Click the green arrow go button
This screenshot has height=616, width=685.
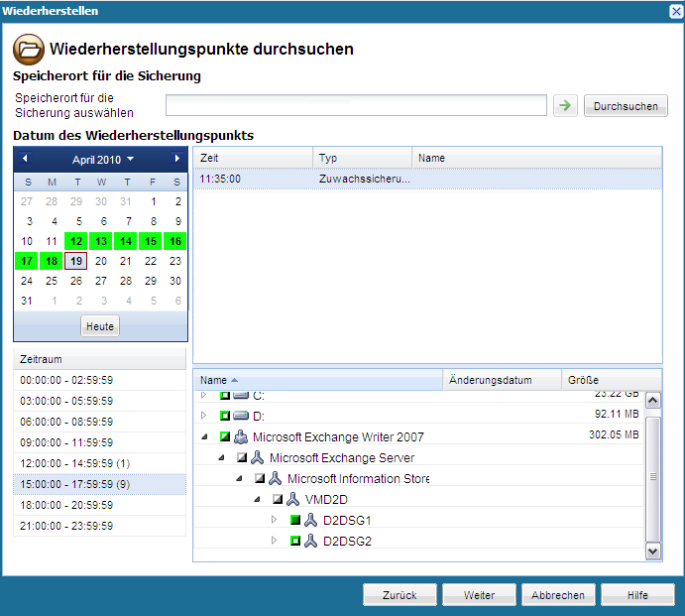click(x=565, y=106)
